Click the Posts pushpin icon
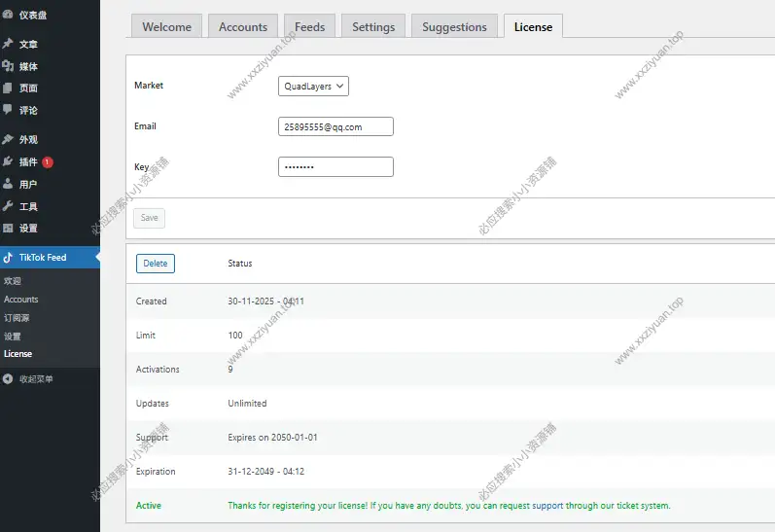This screenshot has height=532, width=775. click(x=8, y=44)
